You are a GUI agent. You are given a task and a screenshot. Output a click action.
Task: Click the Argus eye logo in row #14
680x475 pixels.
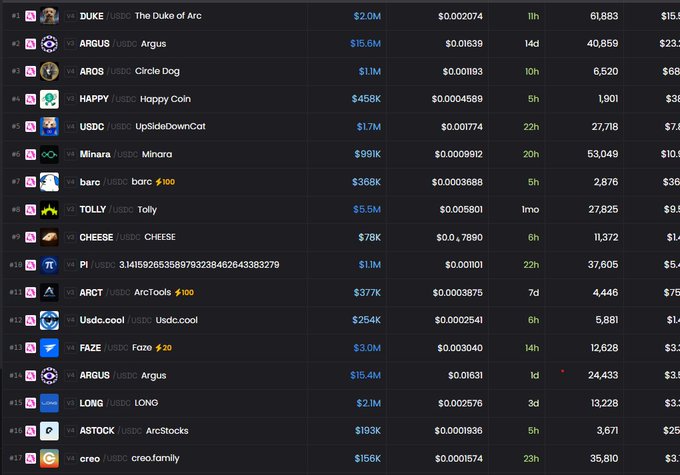(49, 376)
